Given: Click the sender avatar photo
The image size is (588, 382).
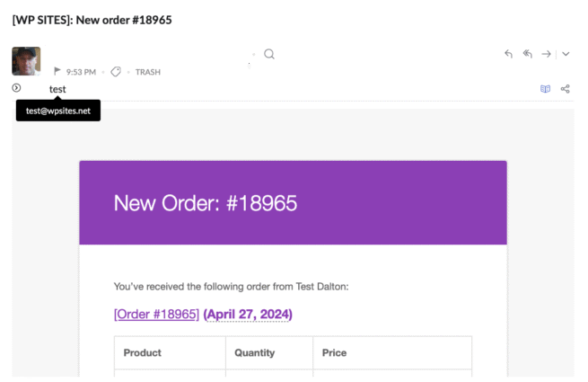Looking at the screenshot, I should click(26, 60).
